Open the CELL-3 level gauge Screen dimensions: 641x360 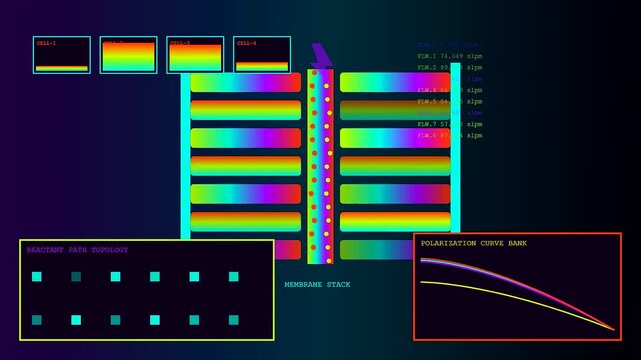coord(195,55)
